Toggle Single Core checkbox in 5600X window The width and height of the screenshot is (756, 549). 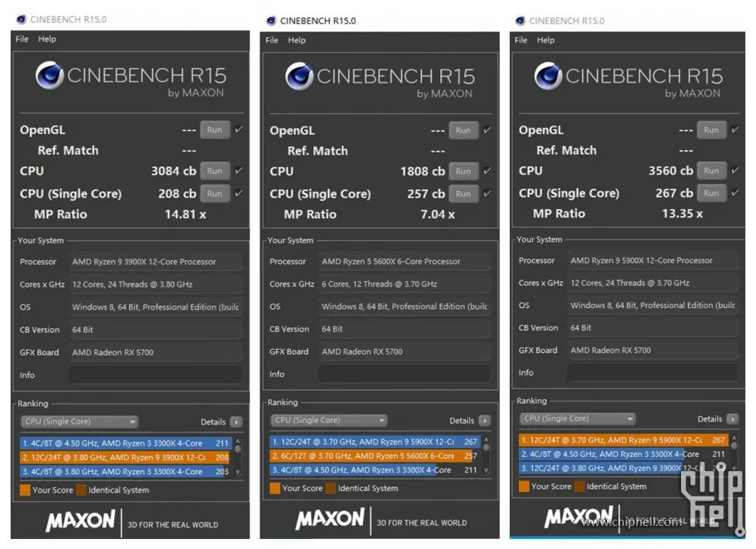[487, 193]
